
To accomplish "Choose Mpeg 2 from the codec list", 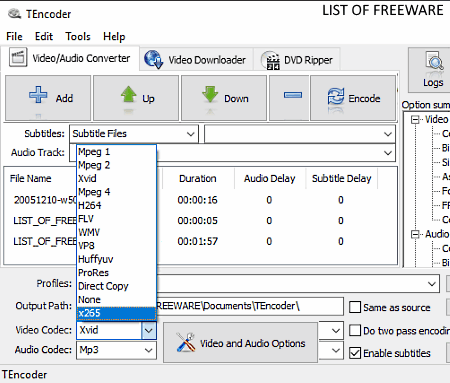I will [116, 165].
